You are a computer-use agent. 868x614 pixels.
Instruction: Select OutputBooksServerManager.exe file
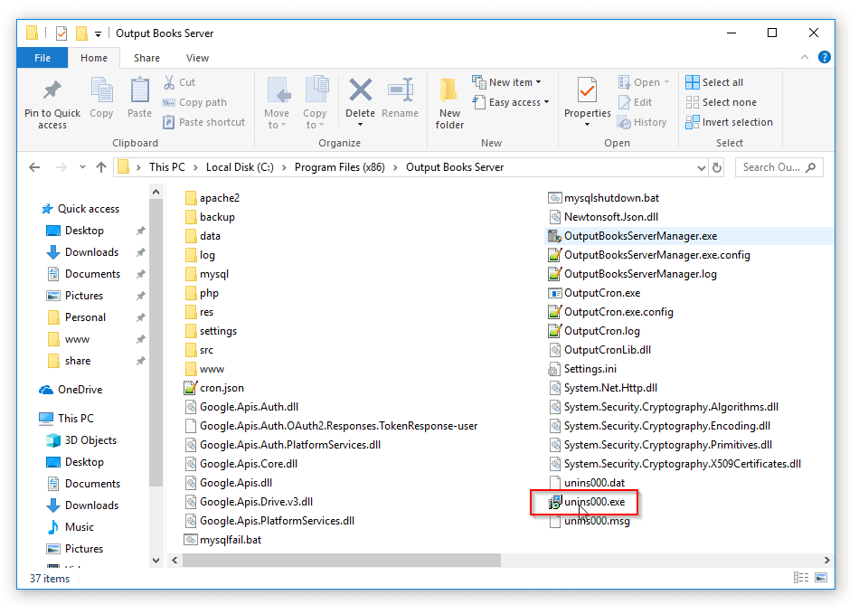[632, 236]
